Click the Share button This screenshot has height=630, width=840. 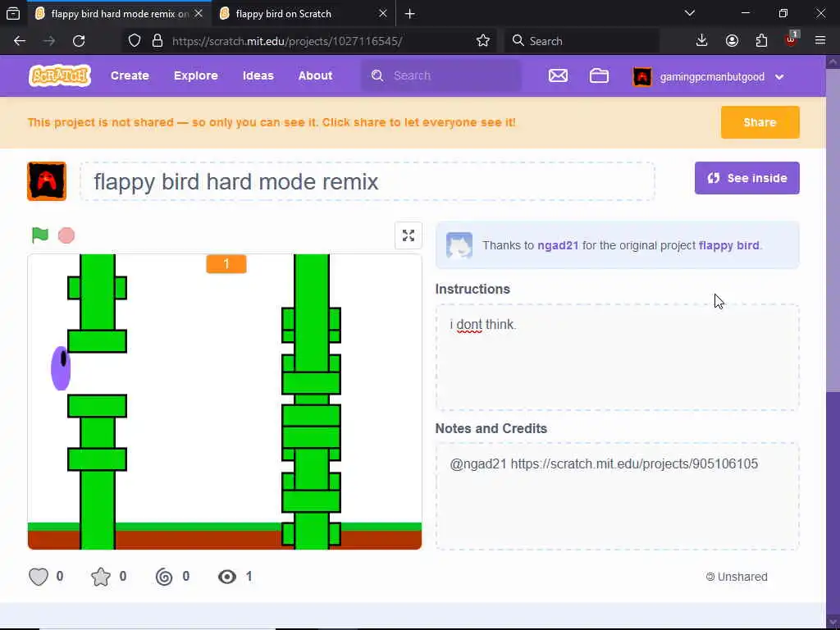[760, 122]
